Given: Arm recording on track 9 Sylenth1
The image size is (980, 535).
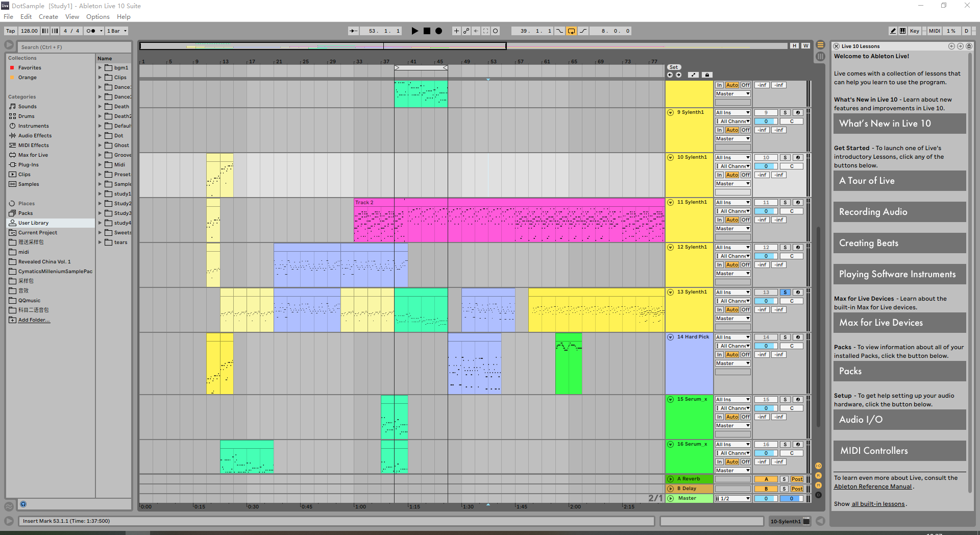Looking at the screenshot, I should click(798, 113).
